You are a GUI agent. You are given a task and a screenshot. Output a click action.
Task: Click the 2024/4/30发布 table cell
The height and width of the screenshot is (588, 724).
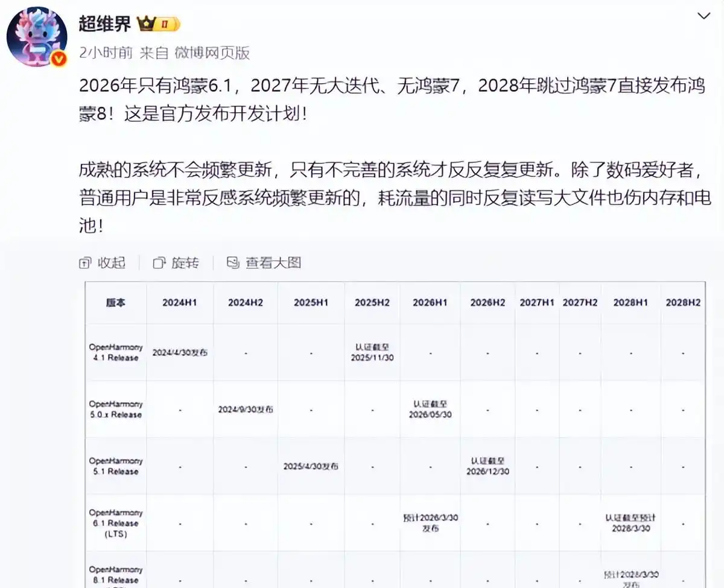(180, 352)
